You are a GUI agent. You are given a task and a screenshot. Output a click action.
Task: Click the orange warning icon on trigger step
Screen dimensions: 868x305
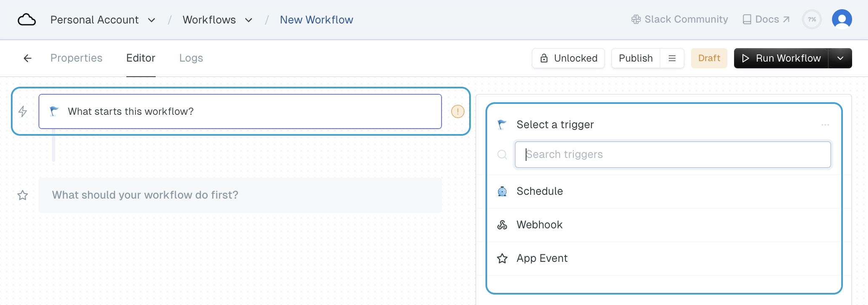[457, 111]
